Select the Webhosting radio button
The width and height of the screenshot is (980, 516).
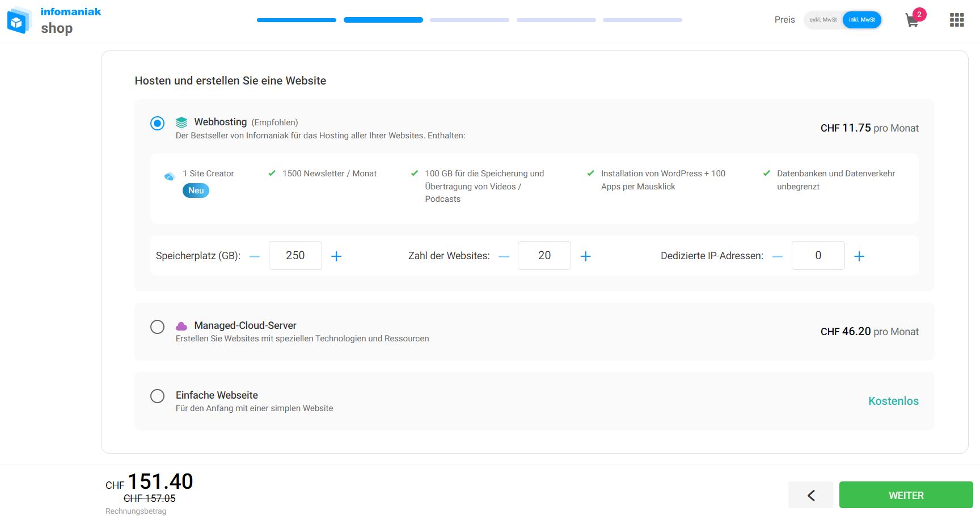coord(158,123)
